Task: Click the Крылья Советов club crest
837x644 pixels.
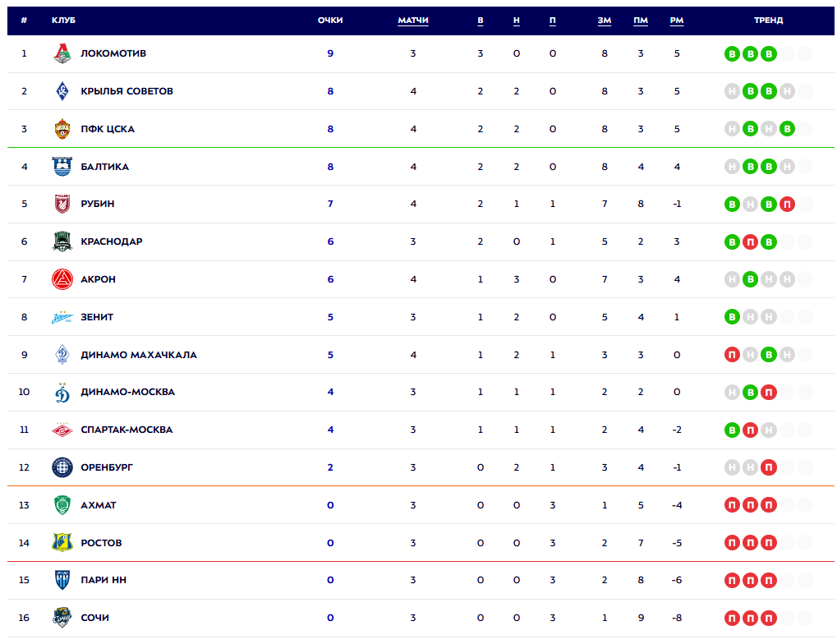Action: pyautogui.click(x=62, y=91)
